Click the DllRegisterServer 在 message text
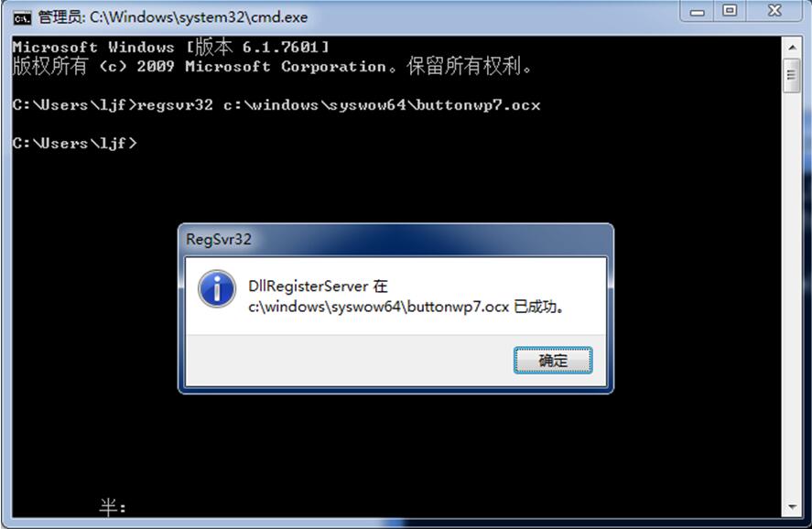This screenshot has width=812, height=529. click(x=318, y=286)
